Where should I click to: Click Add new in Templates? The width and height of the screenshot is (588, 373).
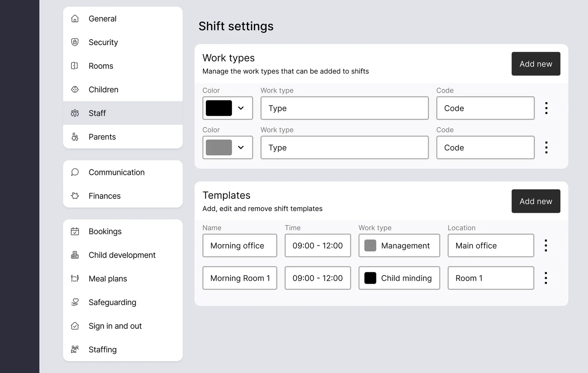[x=536, y=201]
